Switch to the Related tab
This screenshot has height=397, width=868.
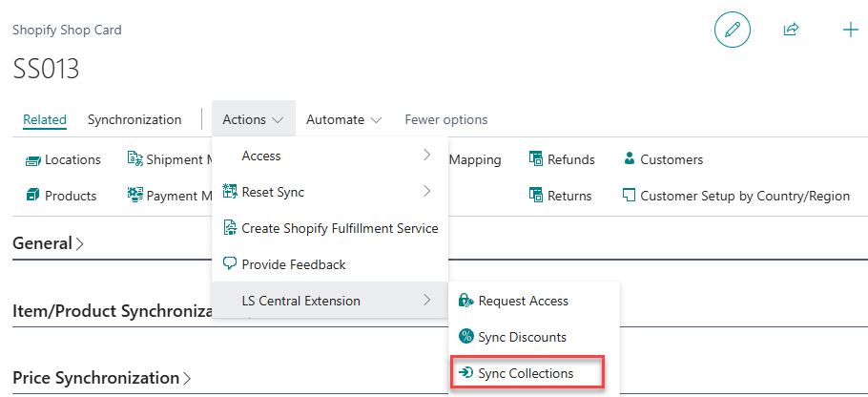coord(45,119)
